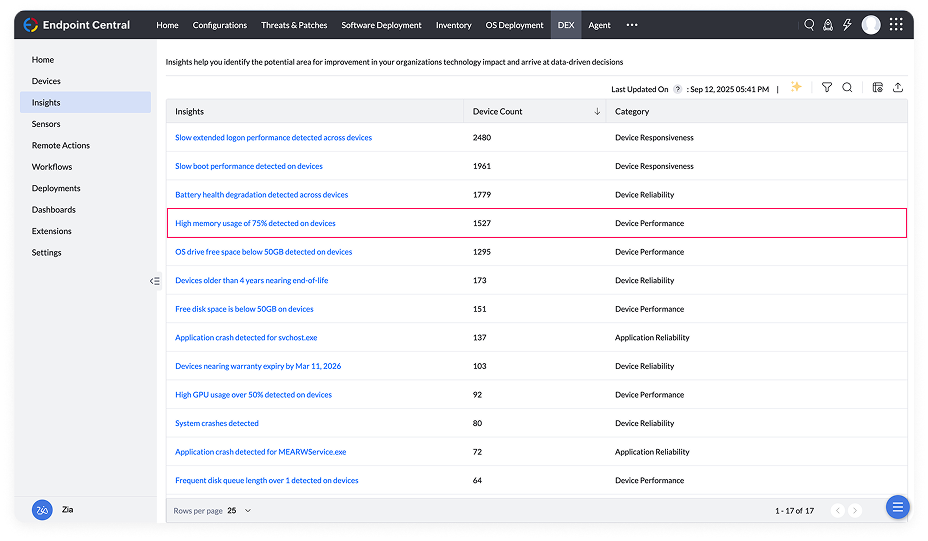Image resolution: width=928 pixels, height=541 pixels.
Task: Sort by Device Count column arrow
Action: 597,112
